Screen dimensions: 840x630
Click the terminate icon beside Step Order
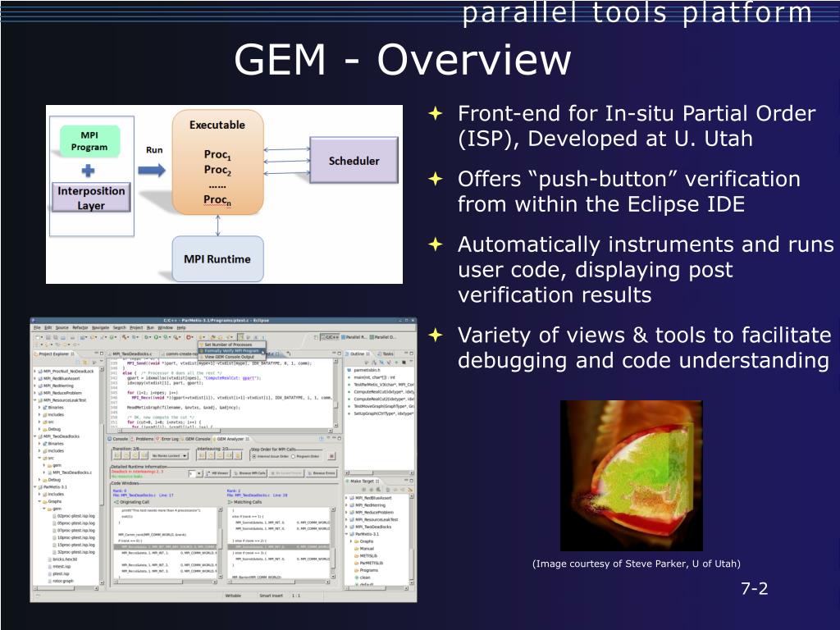(x=331, y=456)
